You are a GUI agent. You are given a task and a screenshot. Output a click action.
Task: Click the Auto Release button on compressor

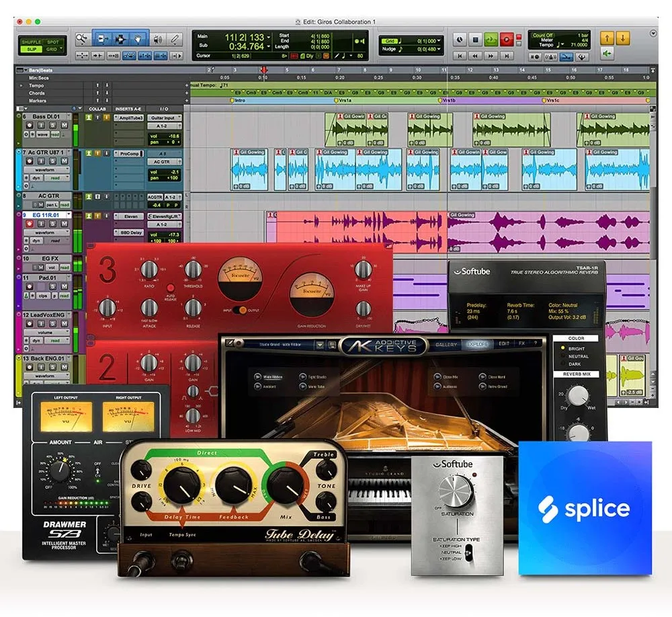(170, 288)
